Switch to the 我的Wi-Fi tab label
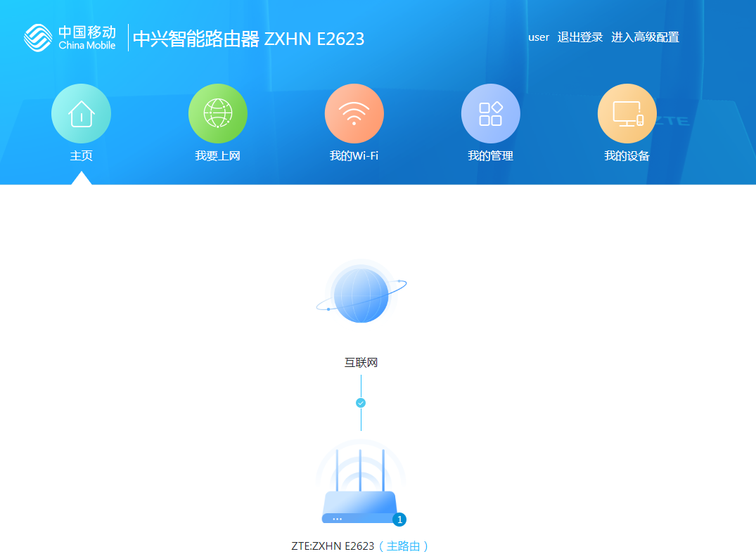756x554 pixels. coord(354,156)
